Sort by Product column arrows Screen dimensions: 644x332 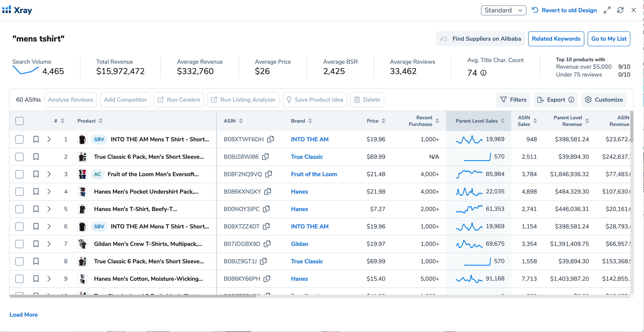100,121
